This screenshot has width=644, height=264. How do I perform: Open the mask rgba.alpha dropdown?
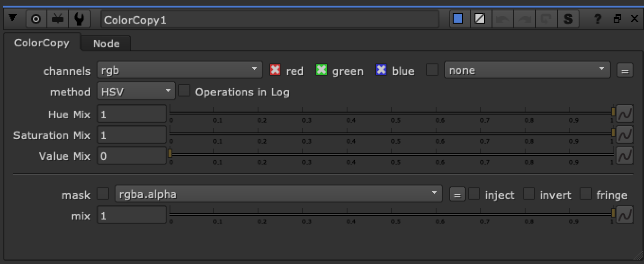(x=278, y=194)
